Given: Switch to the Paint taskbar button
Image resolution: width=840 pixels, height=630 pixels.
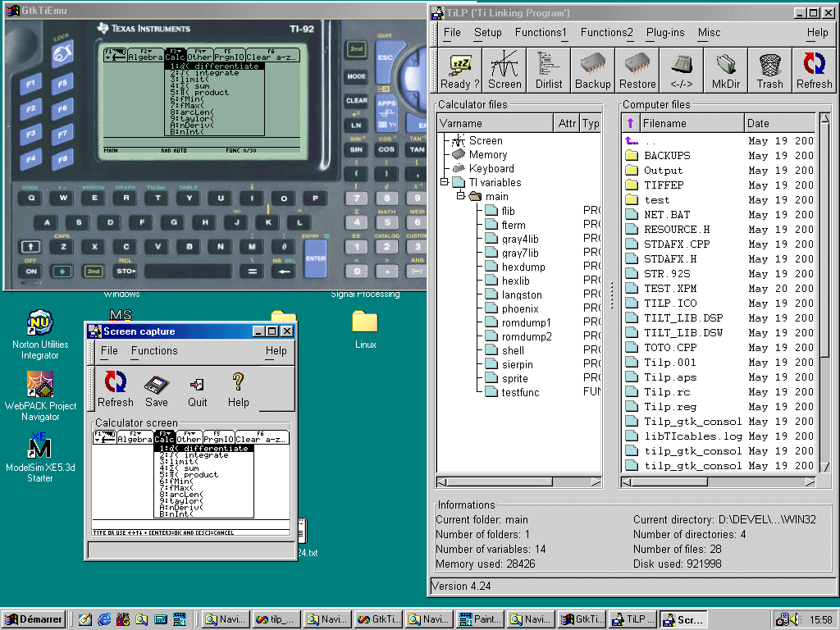Looking at the screenshot, I should pos(481,619).
